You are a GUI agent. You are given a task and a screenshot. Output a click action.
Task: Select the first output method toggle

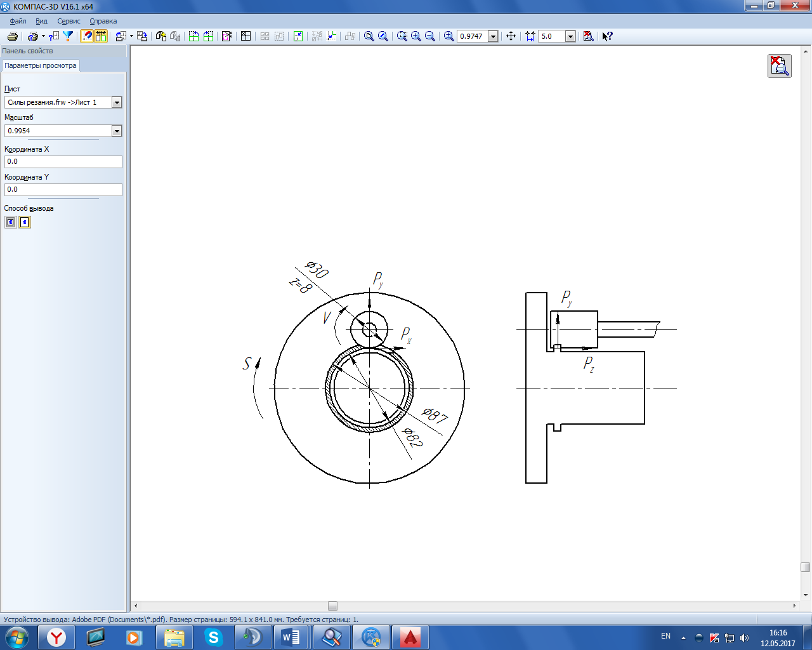tap(11, 222)
